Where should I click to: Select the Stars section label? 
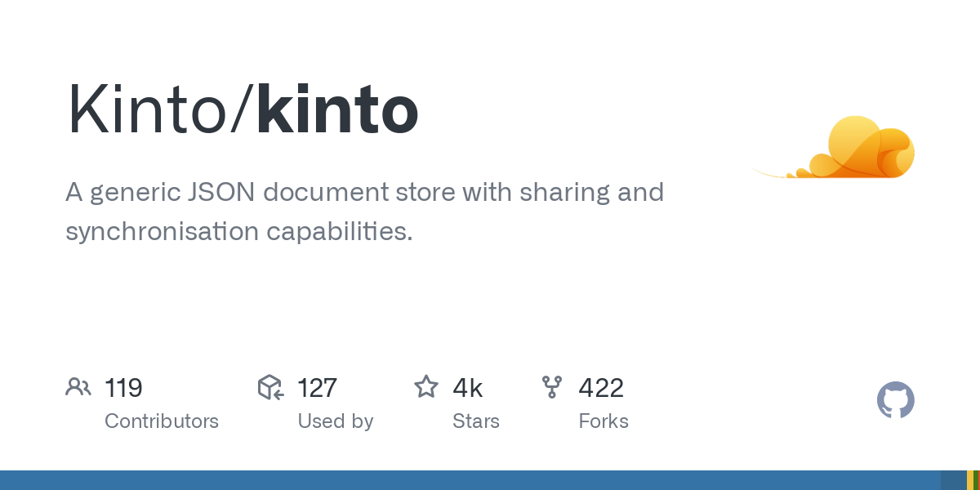(476, 421)
